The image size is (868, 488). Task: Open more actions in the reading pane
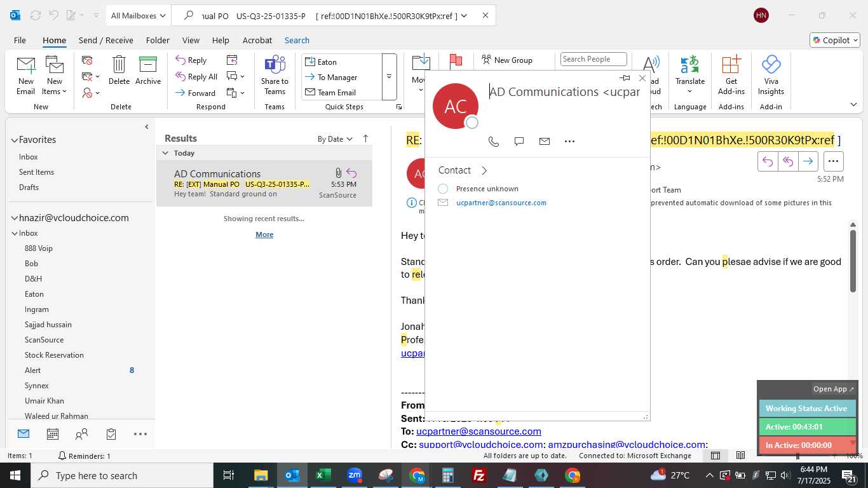[834, 161]
